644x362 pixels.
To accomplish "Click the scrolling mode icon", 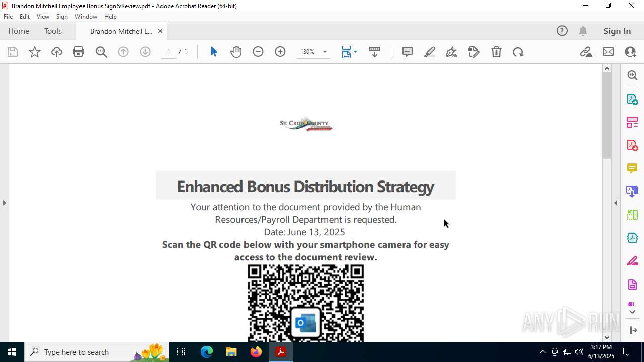I will coord(375,52).
